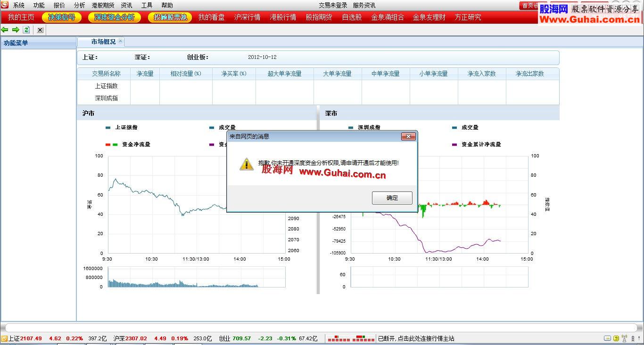Switch to 股指期货 tab

[x=319, y=17]
